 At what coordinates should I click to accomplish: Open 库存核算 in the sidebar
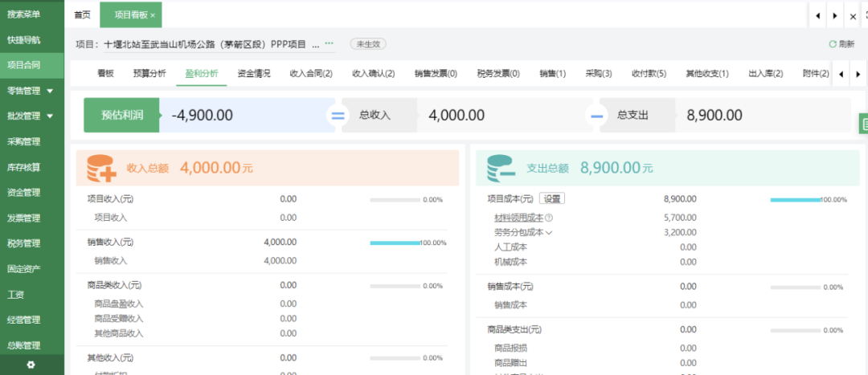(x=24, y=167)
